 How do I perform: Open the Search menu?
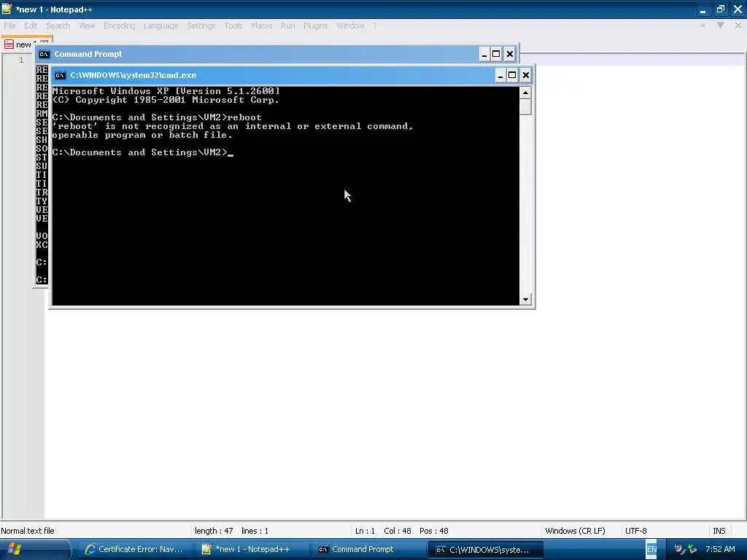[x=58, y=26]
